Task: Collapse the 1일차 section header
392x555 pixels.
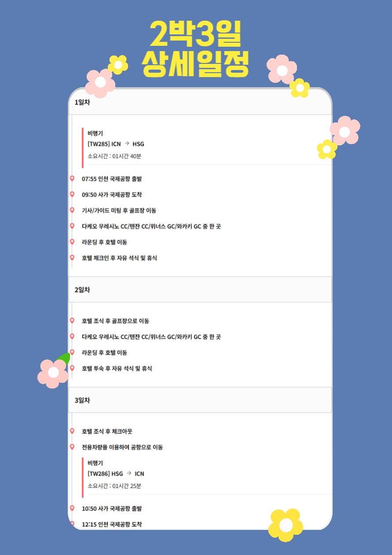Action: [200, 102]
